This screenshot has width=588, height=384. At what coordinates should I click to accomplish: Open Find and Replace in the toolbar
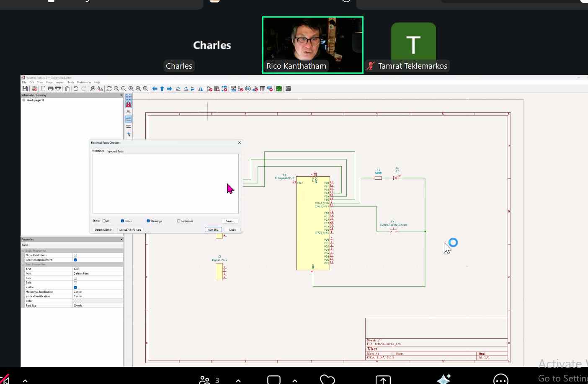pos(100,89)
